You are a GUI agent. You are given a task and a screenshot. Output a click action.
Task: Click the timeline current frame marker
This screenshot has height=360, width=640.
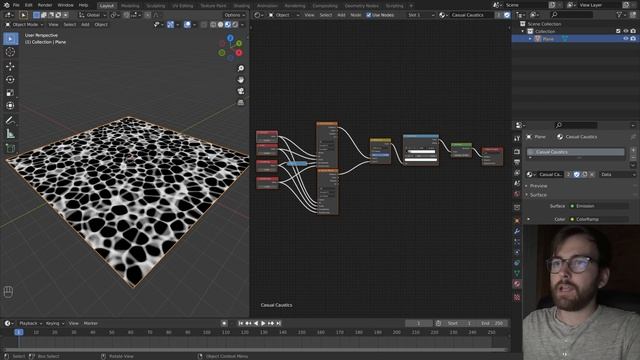pos(19,332)
